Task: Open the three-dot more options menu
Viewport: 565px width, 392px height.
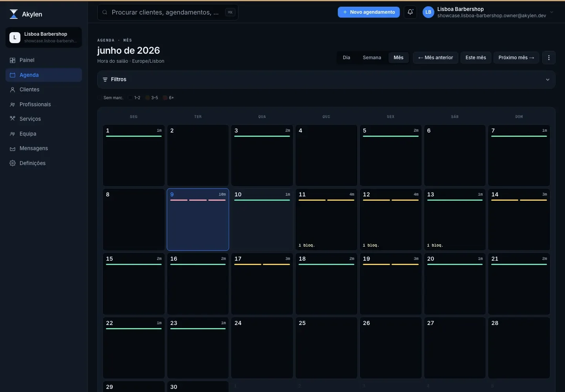Action: pos(549,58)
